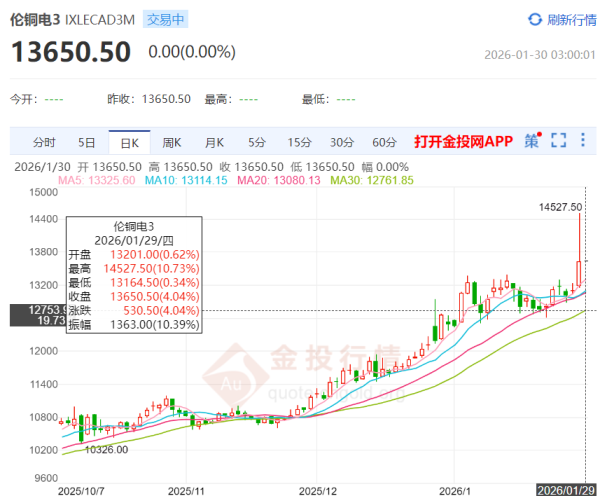This screenshot has width=600, height=496.
Task: Click the MA10: 13114.15 indicator label
Action: [x=186, y=180]
